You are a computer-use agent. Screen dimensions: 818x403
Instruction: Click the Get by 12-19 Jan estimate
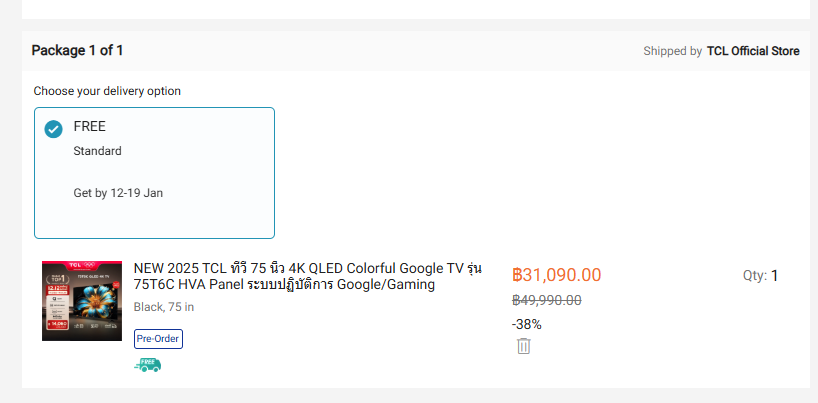pyautogui.click(x=118, y=193)
